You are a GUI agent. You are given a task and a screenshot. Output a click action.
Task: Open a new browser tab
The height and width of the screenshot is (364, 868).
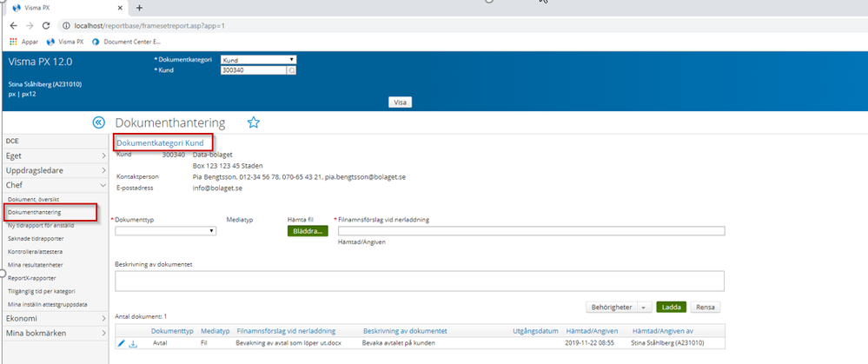point(139,8)
